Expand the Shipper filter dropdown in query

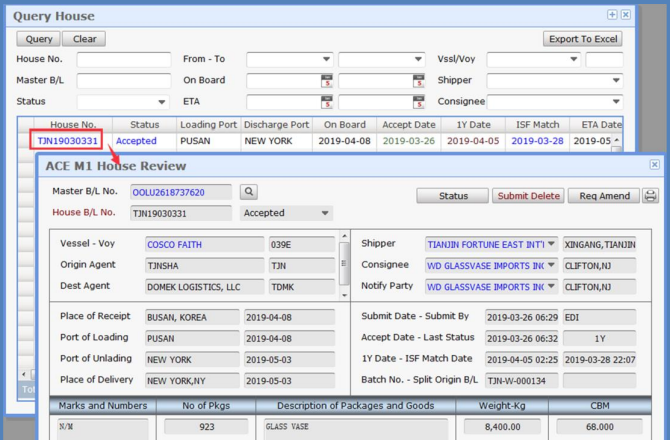coord(616,81)
